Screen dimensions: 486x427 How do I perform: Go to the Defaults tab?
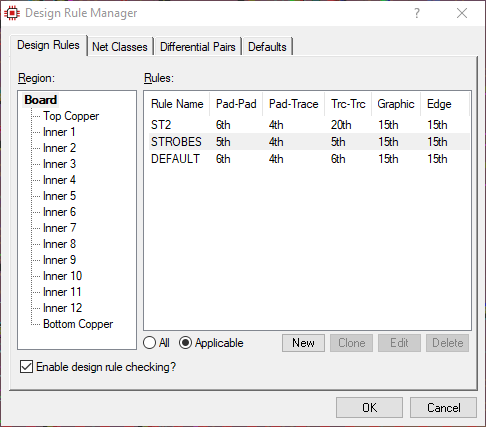click(x=267, y=46)
